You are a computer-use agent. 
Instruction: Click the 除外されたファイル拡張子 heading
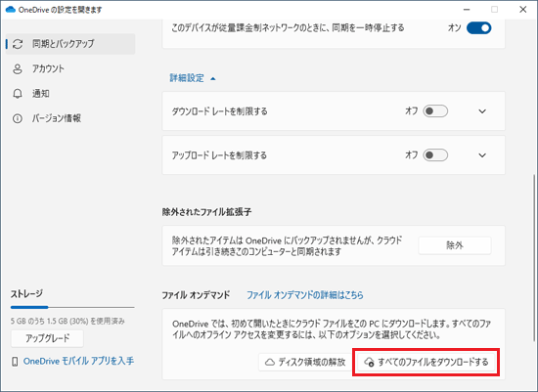click(206, 212)
